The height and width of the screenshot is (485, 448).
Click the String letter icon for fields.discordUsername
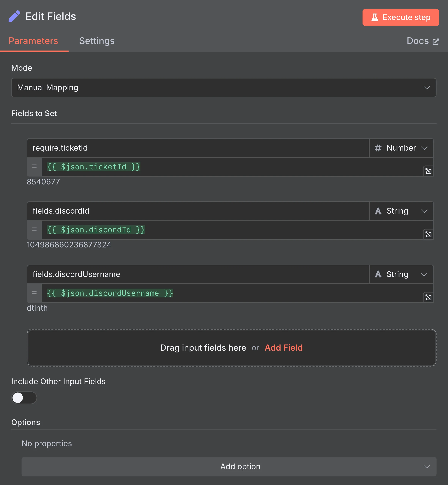point(378,274)
